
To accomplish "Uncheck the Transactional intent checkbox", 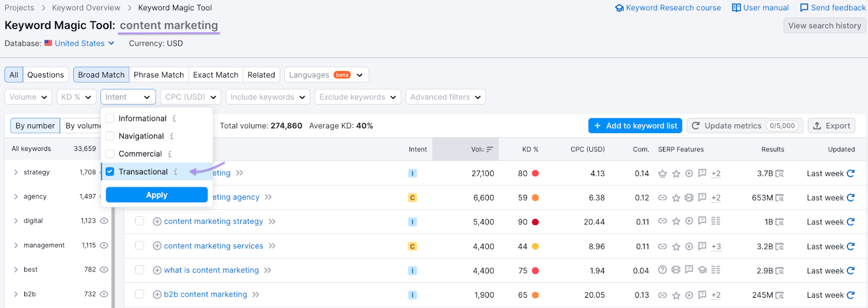I will pyautogui.click(x=110, y=172).
